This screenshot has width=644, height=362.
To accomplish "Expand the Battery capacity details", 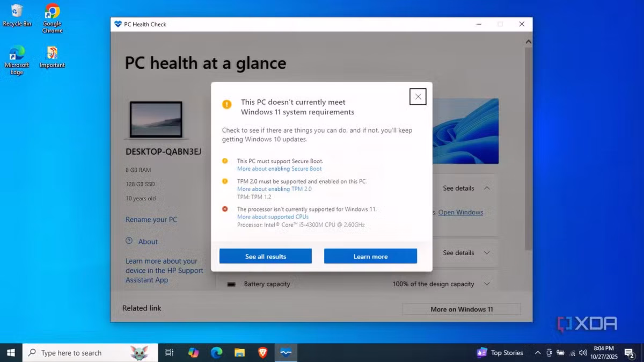I will [x=487, y=284].
